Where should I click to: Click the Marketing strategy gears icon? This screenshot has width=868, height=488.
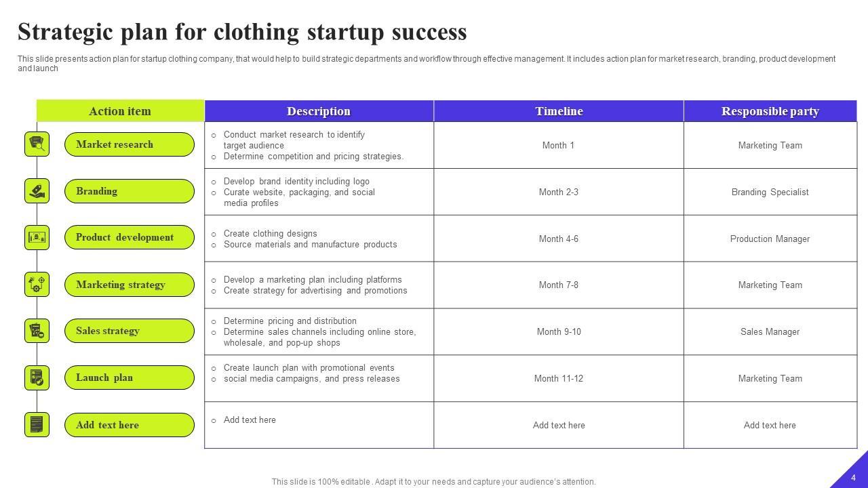[37, 285]
